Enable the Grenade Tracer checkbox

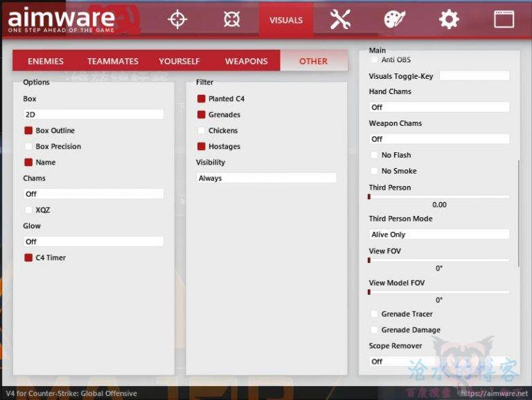pyautogui.click(x=375, y=314)
